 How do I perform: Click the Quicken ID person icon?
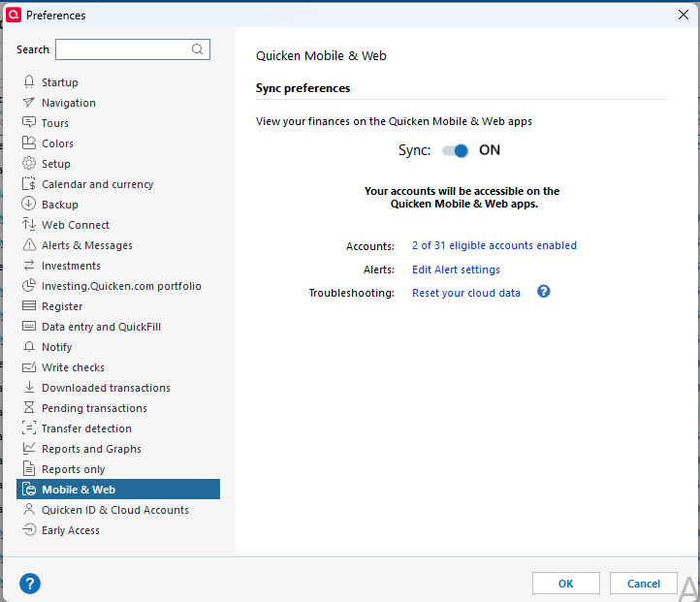(29, 509)
